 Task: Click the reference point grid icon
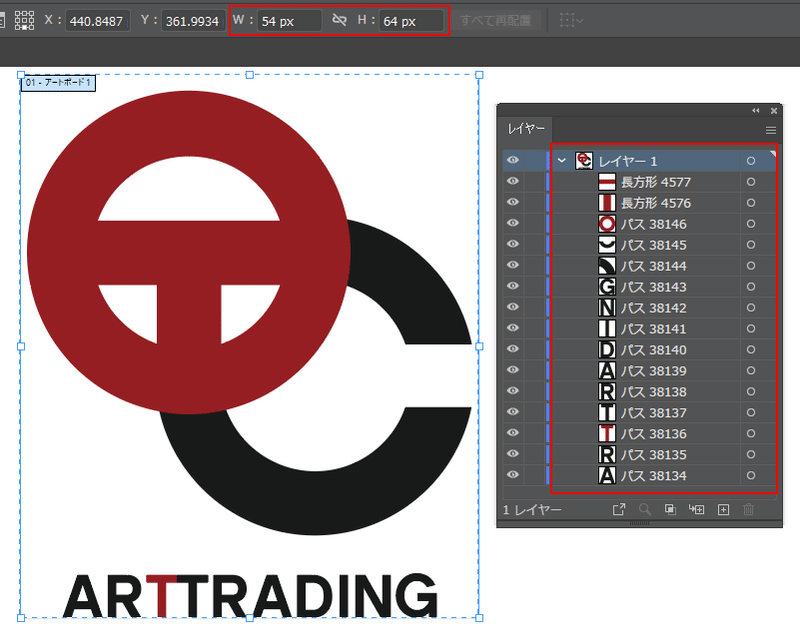(x=24, y=20)
